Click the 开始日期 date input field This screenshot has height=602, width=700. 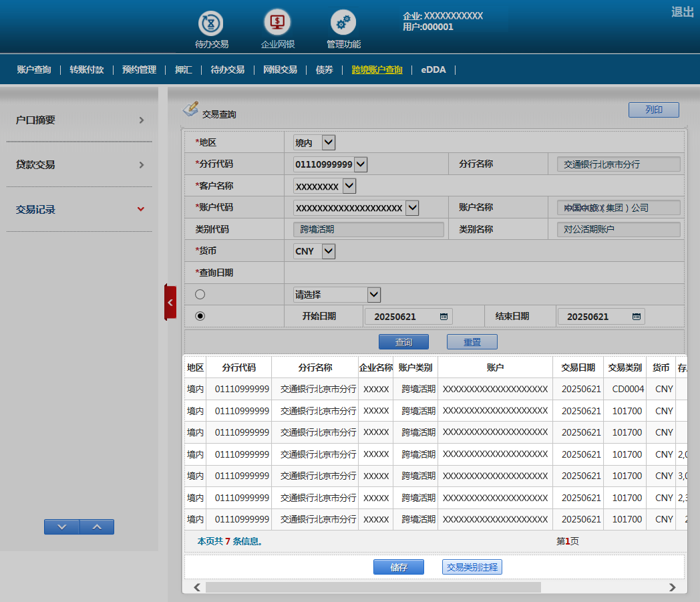click(x=409, y=317)
